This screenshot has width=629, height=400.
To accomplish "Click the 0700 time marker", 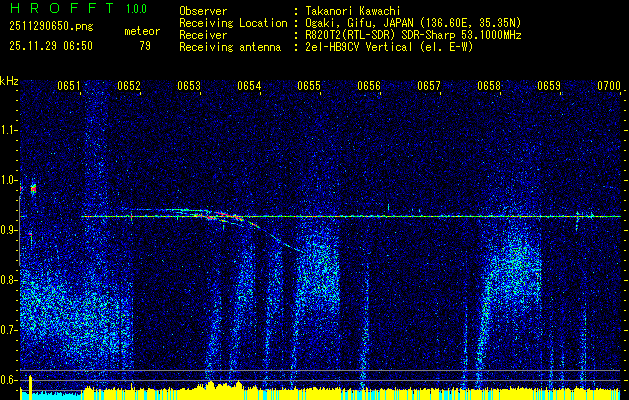I will coord(609,87).
